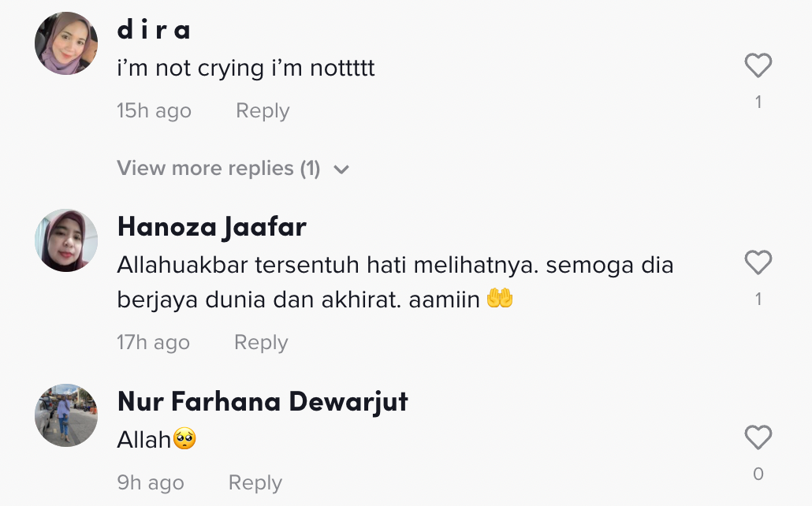This screenshot has width=812, height=506.
Task: Click the "9h ago" timestamp
Action: coord(150,483)
